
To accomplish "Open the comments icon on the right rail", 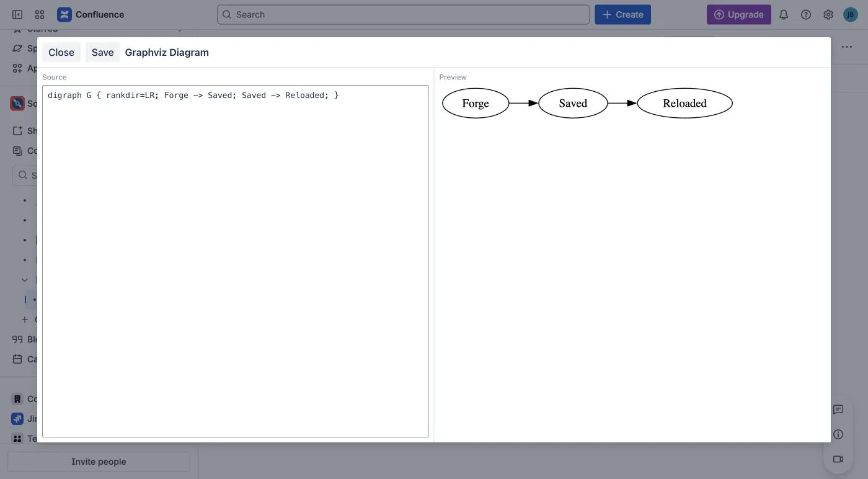I will [838, 410].
